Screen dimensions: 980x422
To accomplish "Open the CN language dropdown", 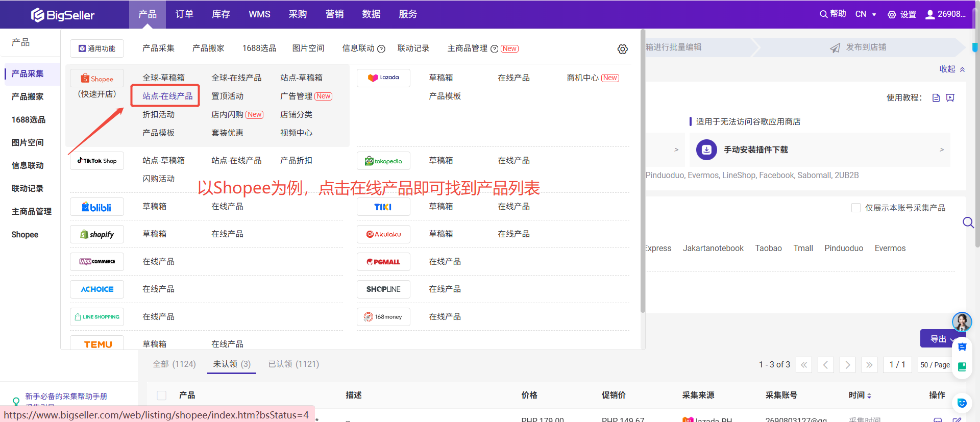I will click(x=866, y=14).
